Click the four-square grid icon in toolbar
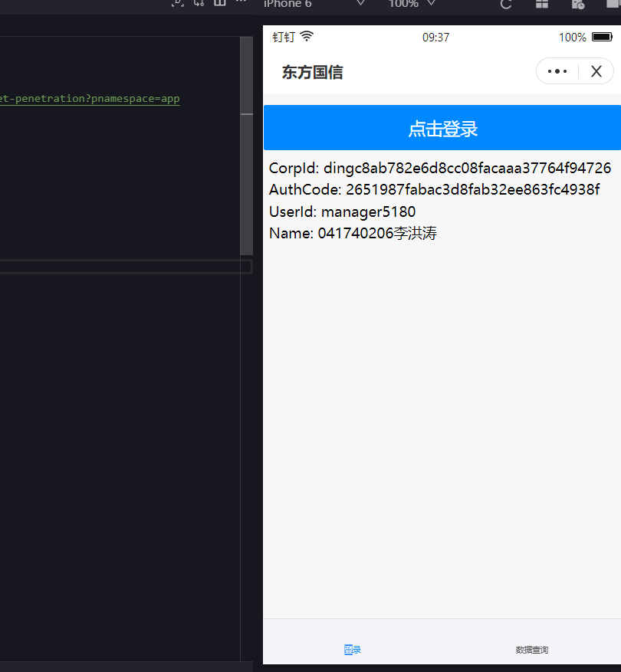Image resolution: width=621 pixels, height=672 pixels. pos(542,5)
